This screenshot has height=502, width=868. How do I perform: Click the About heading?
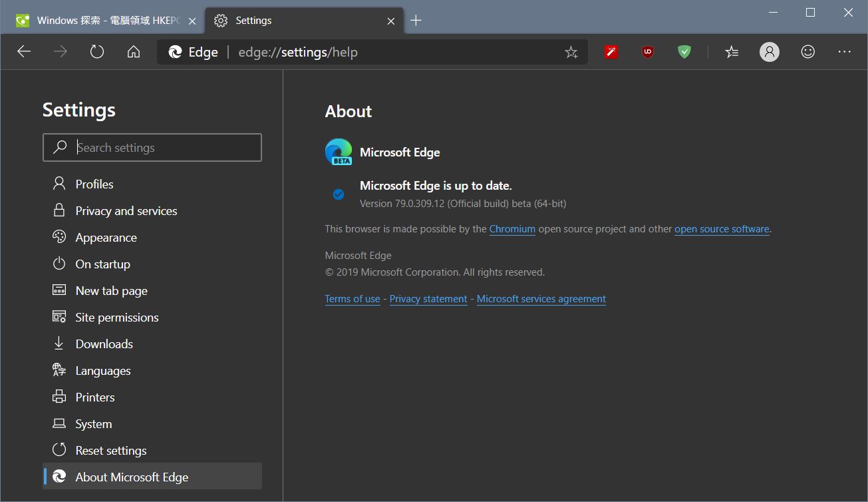click(x=349, y=111)
